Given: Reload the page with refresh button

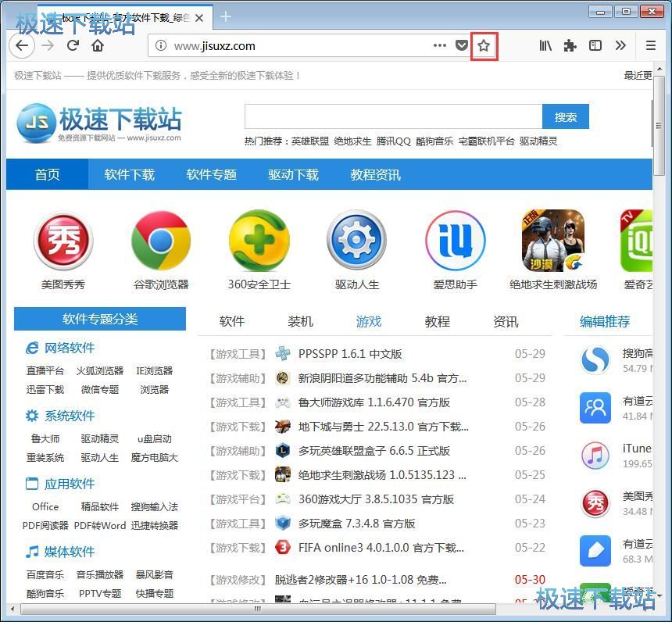Looking at the screenshot, I should (x=73, y=46).
